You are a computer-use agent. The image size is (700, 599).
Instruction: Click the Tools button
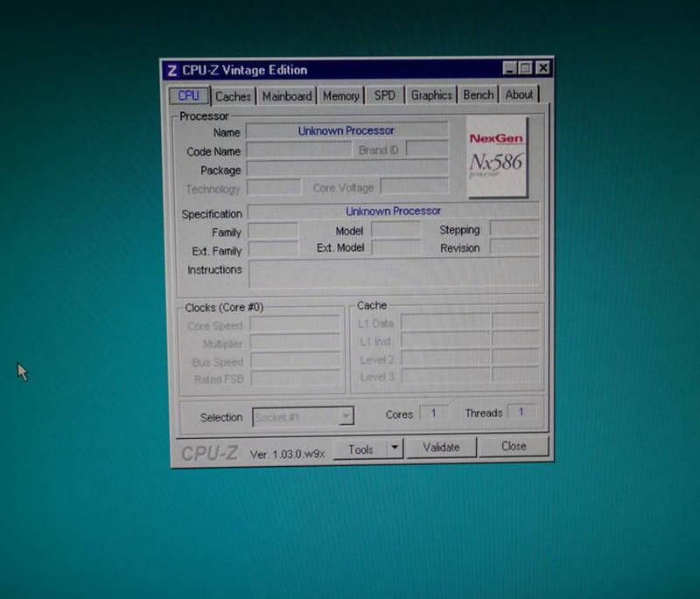360,449
